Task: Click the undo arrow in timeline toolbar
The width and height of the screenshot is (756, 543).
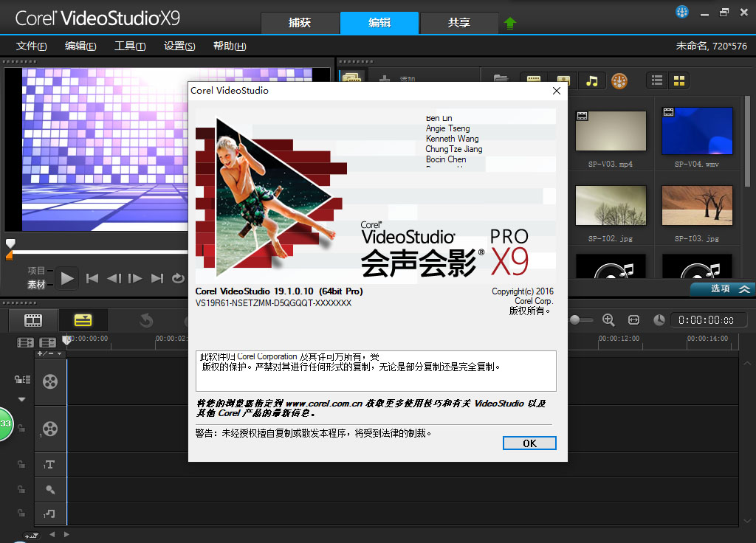Action: (146, 320)
